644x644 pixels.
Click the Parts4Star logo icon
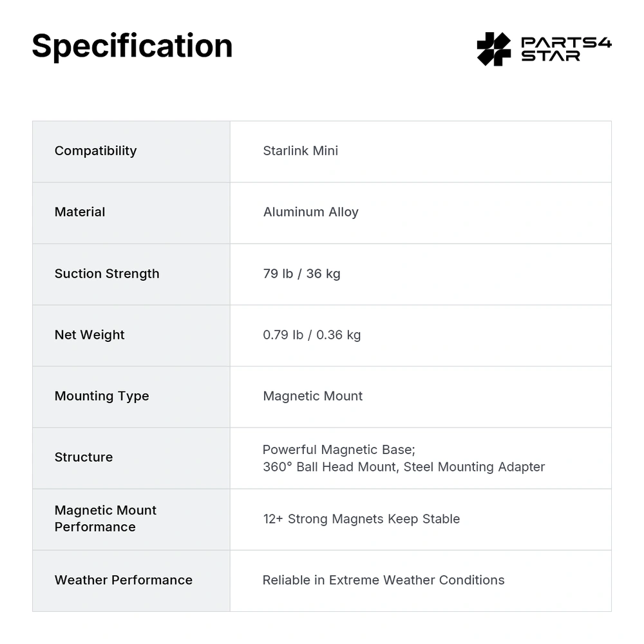tap(493, 49)
